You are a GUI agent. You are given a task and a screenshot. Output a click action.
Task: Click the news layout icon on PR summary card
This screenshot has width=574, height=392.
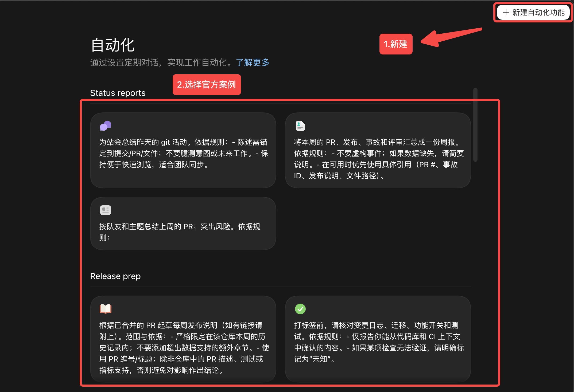click(106, 210)
